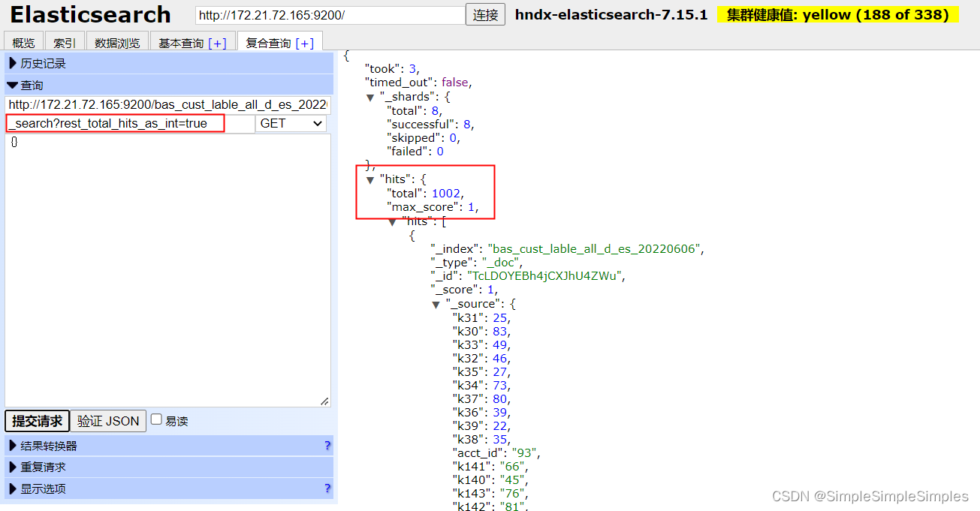Image resolution: width=980 pixels, height=511 pixels.
Task: Click the _search?rest_total_hits_as_int=true input field
Action: point(114,124)
